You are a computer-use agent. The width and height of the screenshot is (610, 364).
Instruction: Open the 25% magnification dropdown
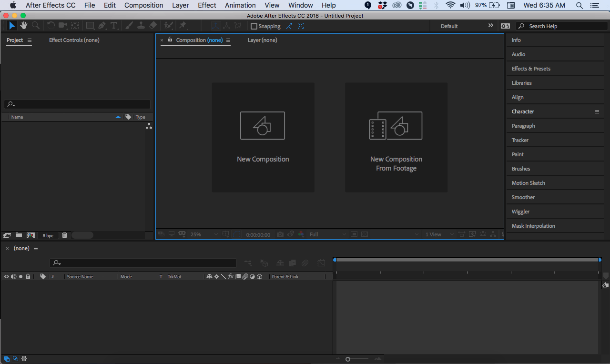tap(203, 234)
